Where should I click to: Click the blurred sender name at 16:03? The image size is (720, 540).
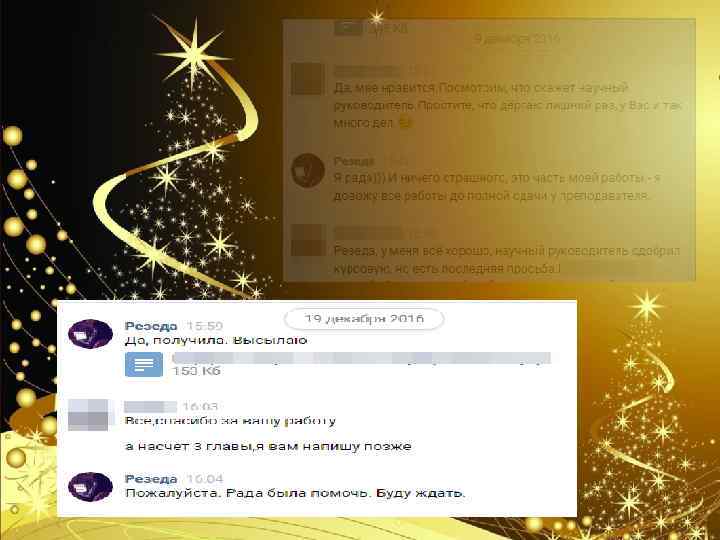[x=151, y=406]
